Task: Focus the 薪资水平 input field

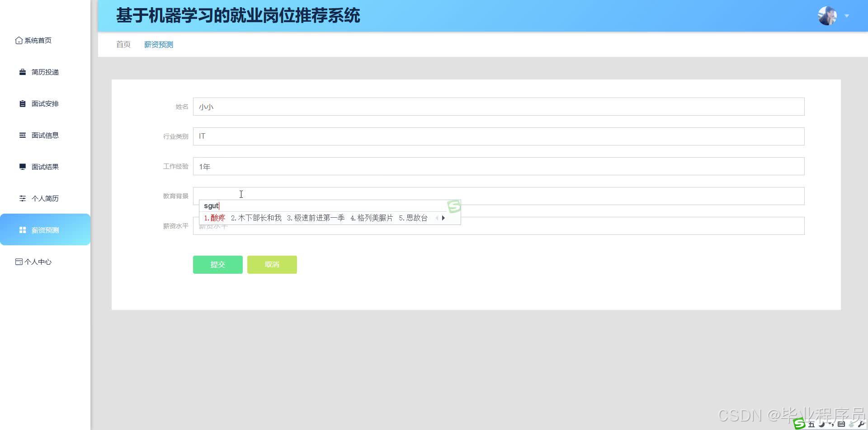Action: pos(499,226)
